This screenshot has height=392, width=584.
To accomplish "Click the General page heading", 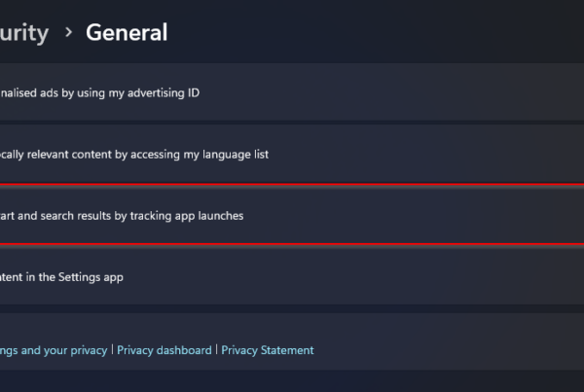I will (127, 32).
